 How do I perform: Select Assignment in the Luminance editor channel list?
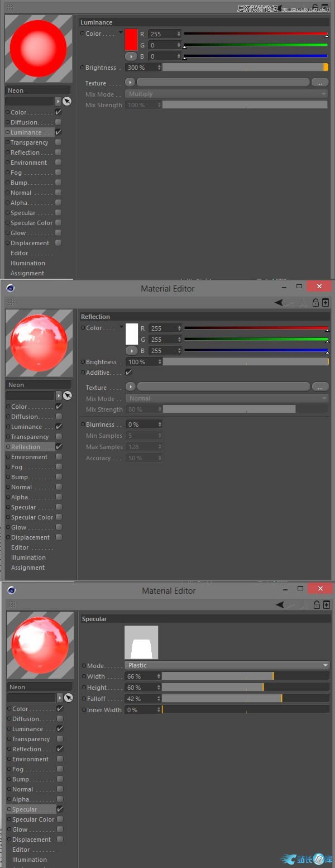(27, 273)
